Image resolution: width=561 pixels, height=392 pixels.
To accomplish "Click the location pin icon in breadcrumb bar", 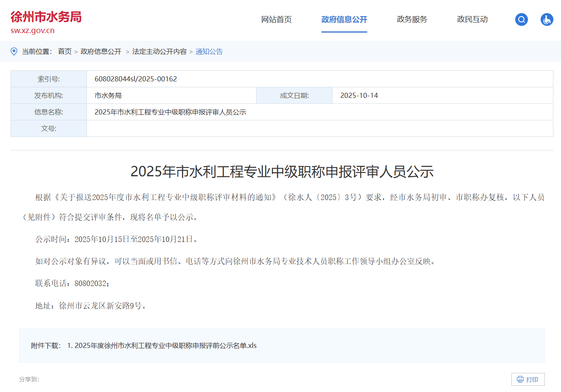I will [14, 51].
